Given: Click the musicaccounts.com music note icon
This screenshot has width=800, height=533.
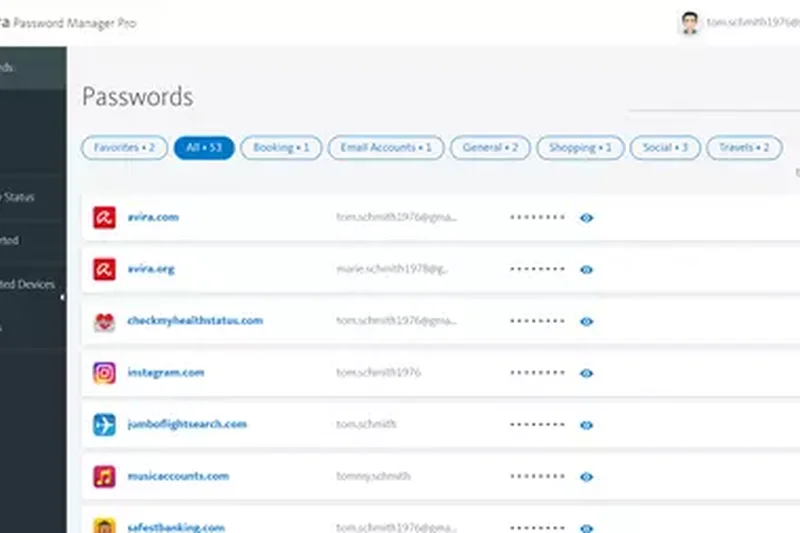Looking at the screenshot, I should [104, 476].
